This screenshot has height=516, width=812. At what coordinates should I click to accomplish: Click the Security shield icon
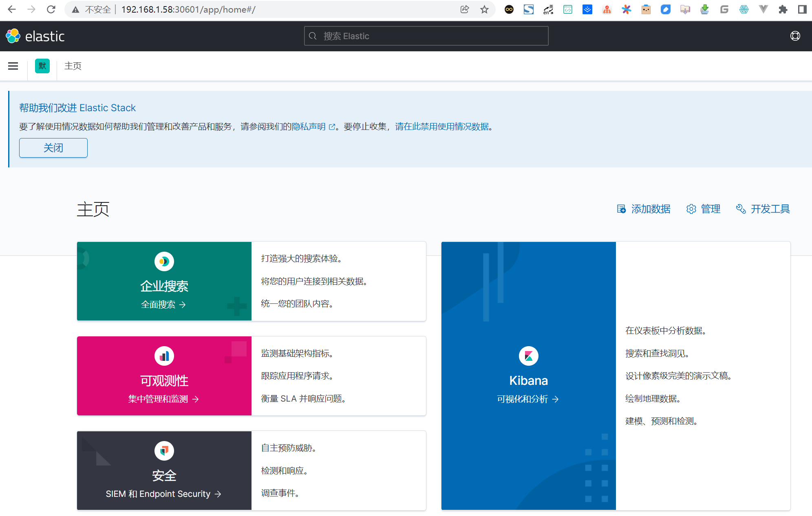[164, 450]
